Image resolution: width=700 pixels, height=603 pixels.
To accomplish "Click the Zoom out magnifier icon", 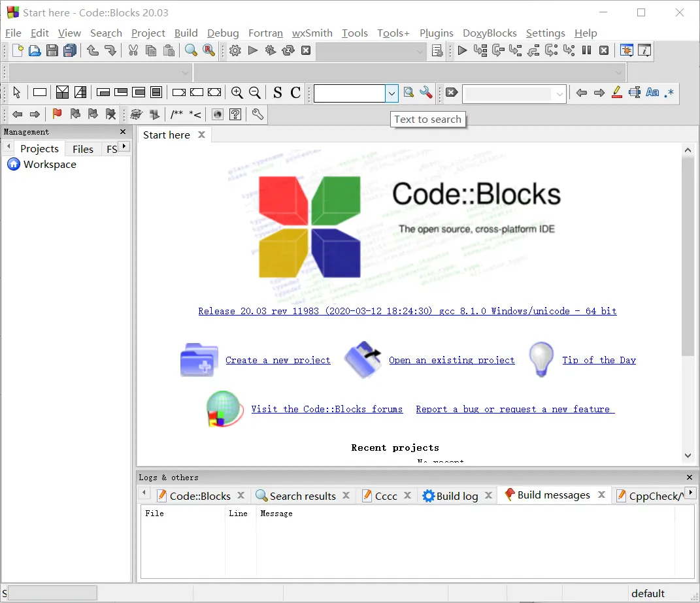I will tap(255, 92).
